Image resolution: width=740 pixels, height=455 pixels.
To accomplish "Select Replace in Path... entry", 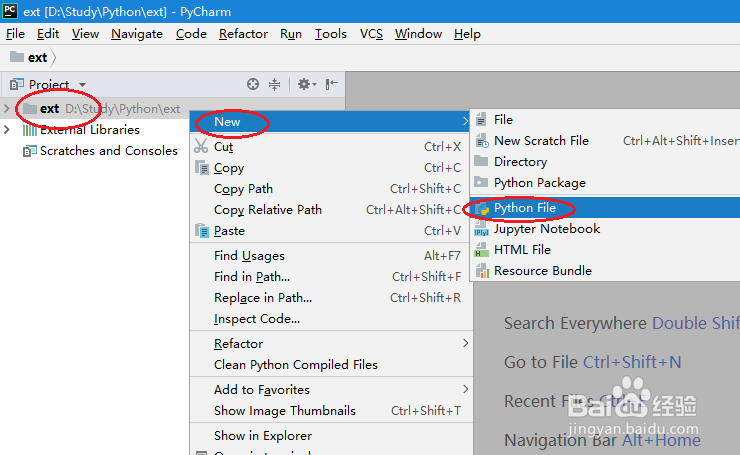I will point(331,298).
